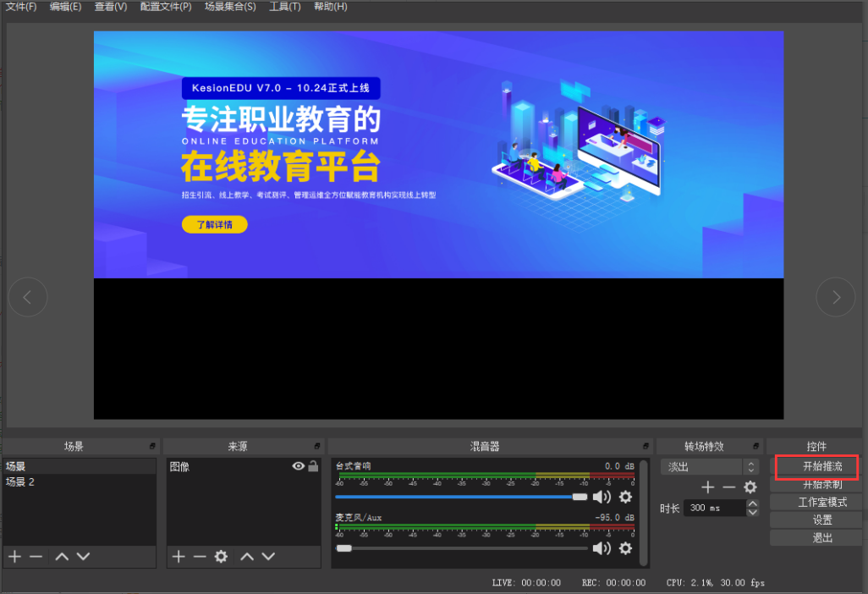Mute the 台式音响 speaker
The height and width of the screenshot is (594, 868).
click(x=602, y=497)
